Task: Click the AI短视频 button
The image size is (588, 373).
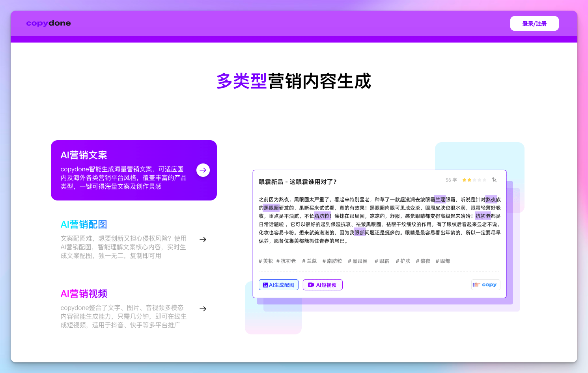Action: [x=323, y=284]
